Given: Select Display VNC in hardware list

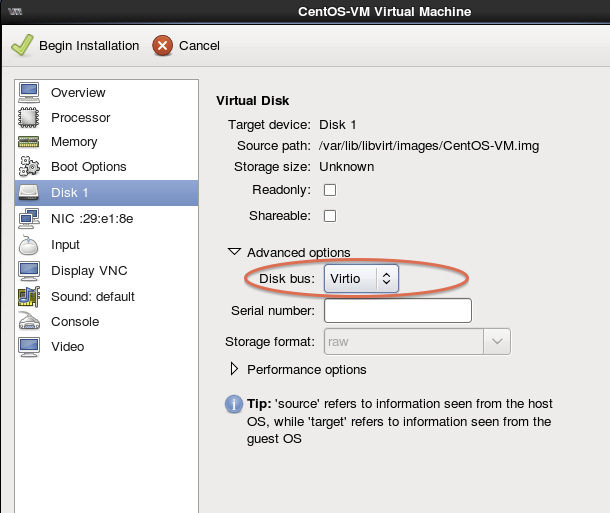Looking at the screenshot, I should (x=89, y=270).
